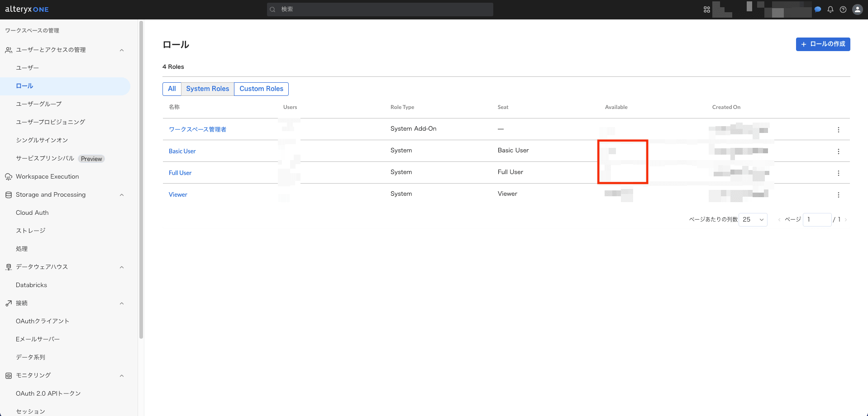The width and height of the screenshot is (868, 416).
Task: Collapse Storage and Processing section
Action: pos(122,195)
